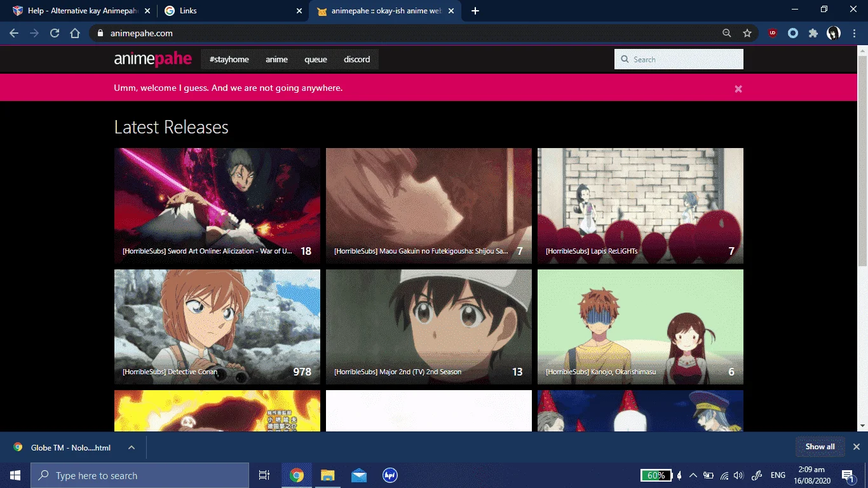868x488 pixels.
Task: Show hidden system tray icons
Action: point(693,475)
